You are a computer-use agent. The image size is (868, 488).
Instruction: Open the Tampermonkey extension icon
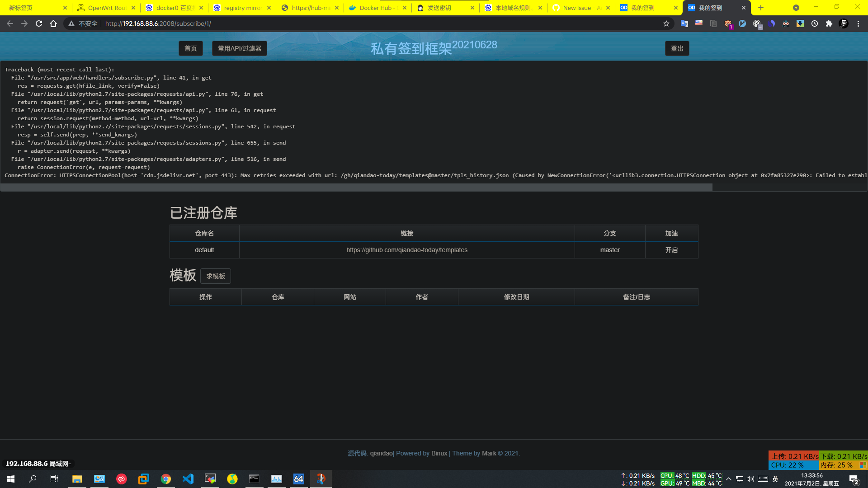(x=728, y=23)
